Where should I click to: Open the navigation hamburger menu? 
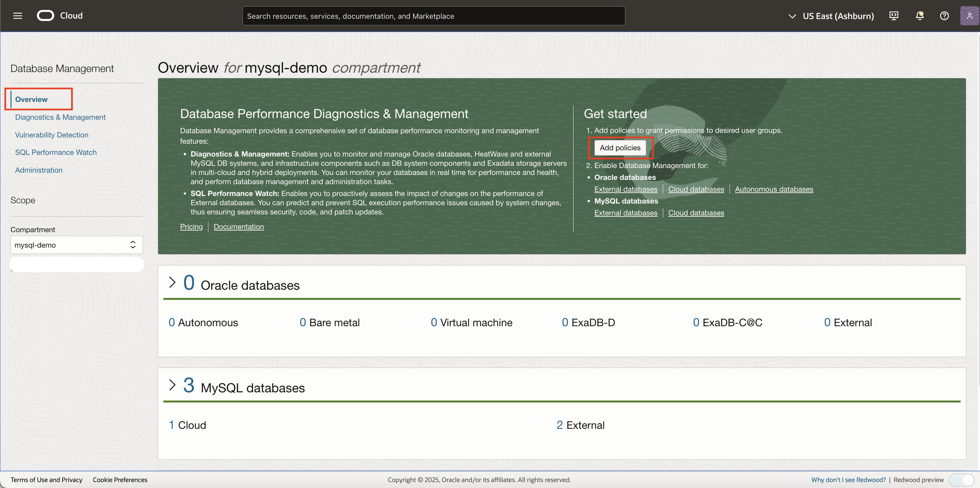17,15
